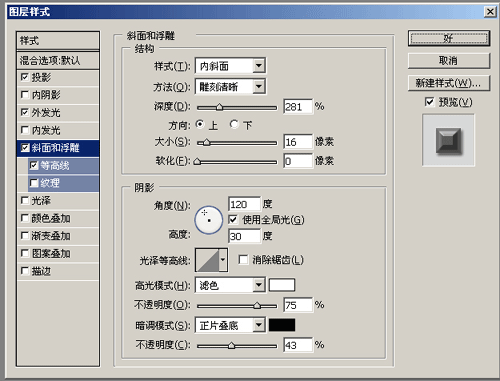The height and width of the screenshot is (381, 500).
Task: Select the 等高线 sub-item in list
Action: [63, 166]
